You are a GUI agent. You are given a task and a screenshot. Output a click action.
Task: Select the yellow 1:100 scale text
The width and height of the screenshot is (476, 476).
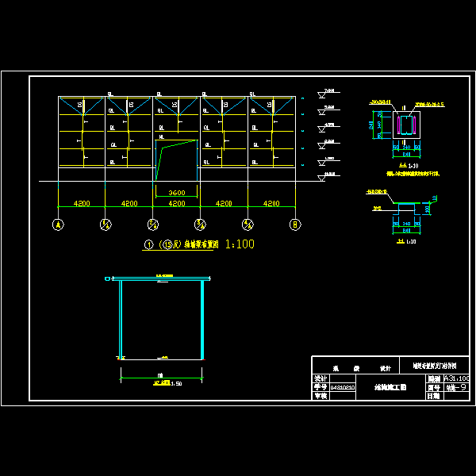240,244
